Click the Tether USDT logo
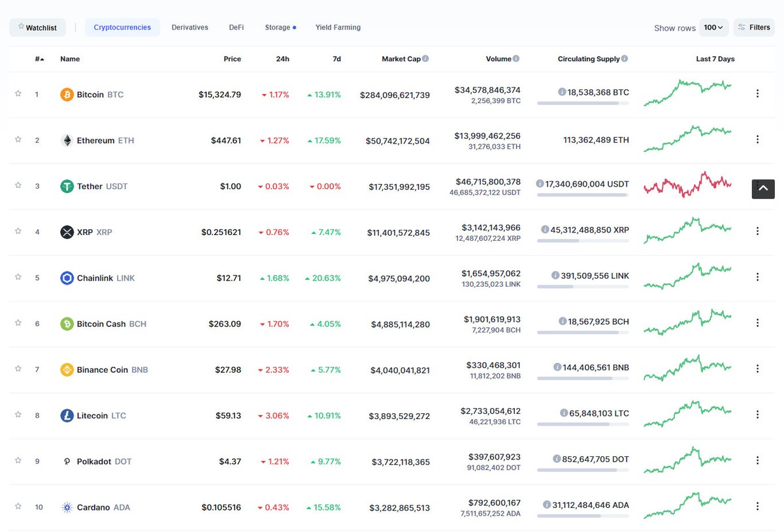This screenshot has height=532, width=784. (x=66, y=186)
